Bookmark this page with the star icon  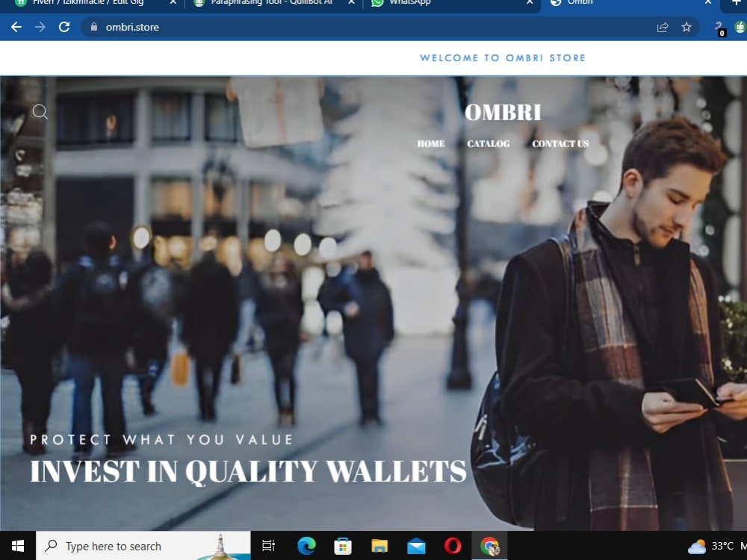(686, 27)
